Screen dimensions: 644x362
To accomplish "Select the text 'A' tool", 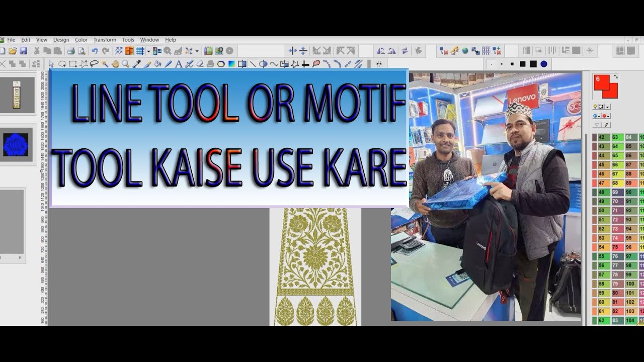I will tap(179, 64).
